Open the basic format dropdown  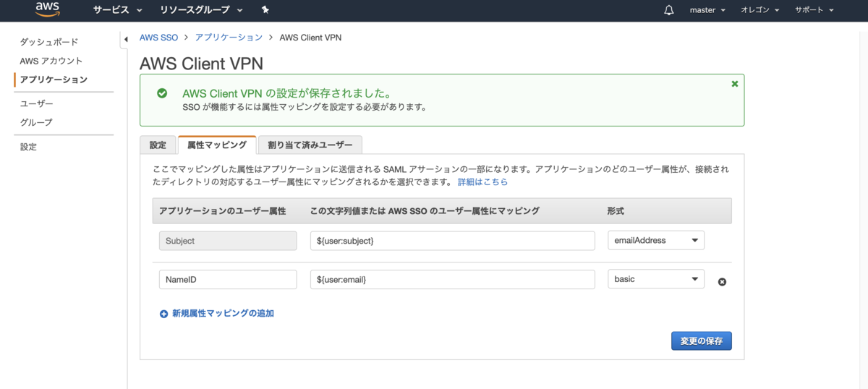tap(656, 278)
